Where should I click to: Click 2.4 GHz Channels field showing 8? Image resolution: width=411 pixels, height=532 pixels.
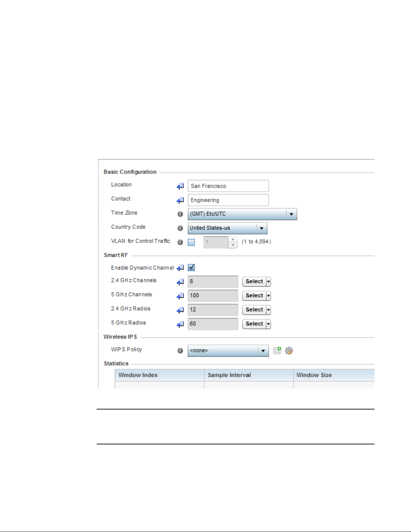213,282
